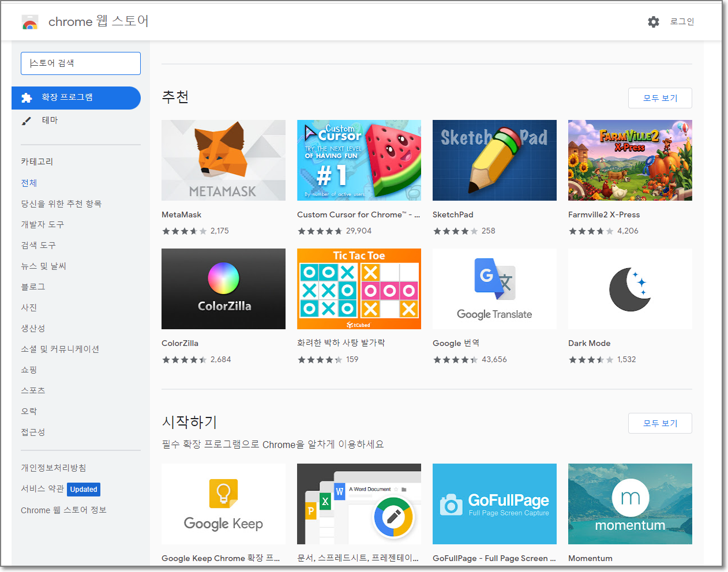This screenshot has height=572, width=728.
Task: Choose the 접근성 category
Action: [x=33, y=432]
